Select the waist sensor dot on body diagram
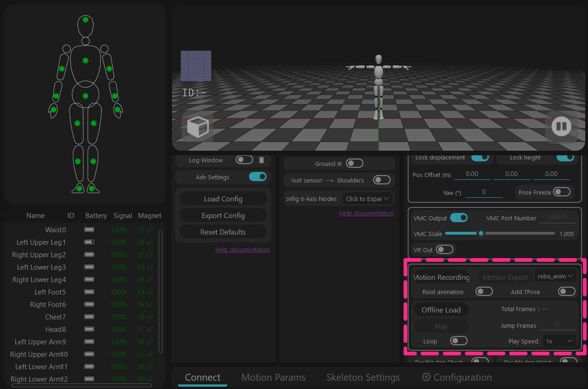The height and width of the screenshot is (389, 588). pyautogui.click(x=85, y=96)
